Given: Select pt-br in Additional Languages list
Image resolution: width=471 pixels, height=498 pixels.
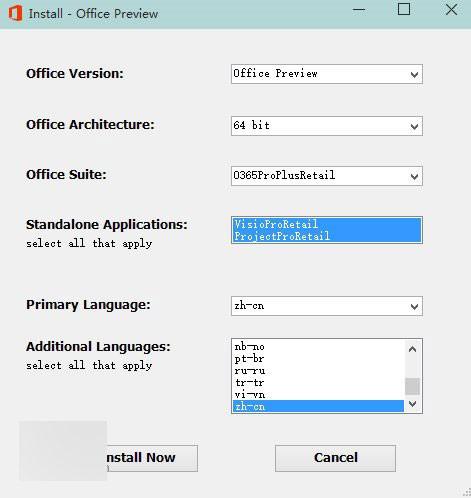Looking at the screenshot, I should click(x=318, y=359).
